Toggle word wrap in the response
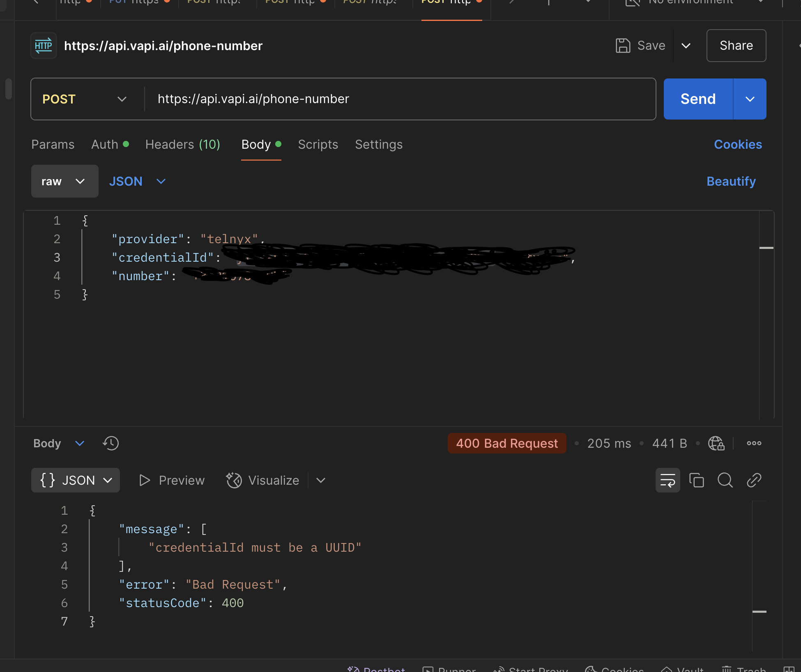This screenshot has width=801, height=672. point(667,480)
